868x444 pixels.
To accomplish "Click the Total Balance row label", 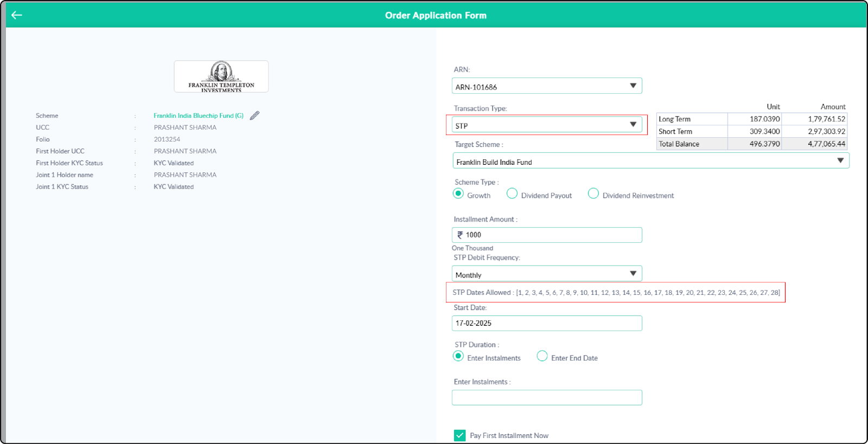I will click(679, 144).
